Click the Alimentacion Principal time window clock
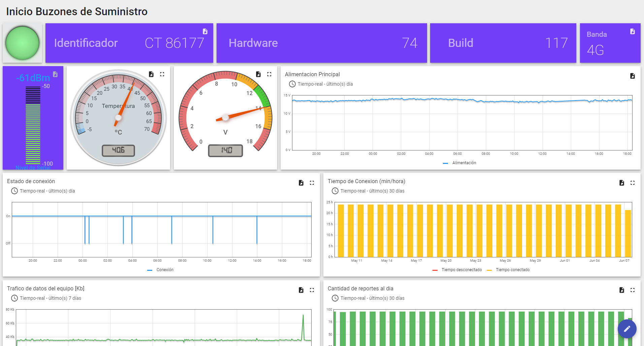 coord(292,84)
